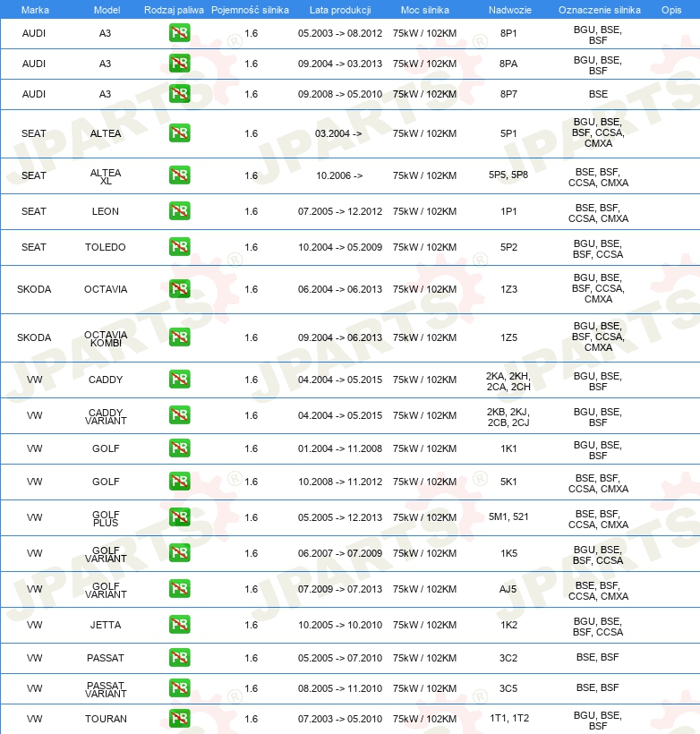
Task: Click the BSE engine code in 8P7 row
Action: tap(598, 94)
